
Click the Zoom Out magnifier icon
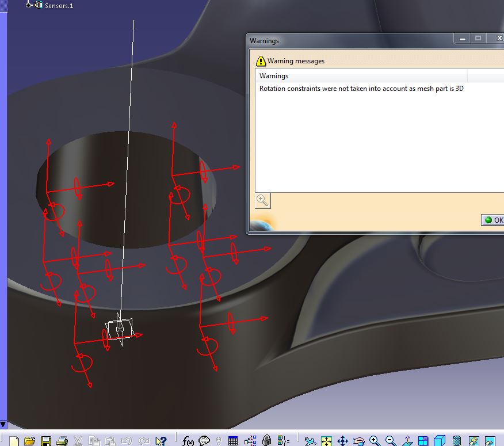[391, 441]
